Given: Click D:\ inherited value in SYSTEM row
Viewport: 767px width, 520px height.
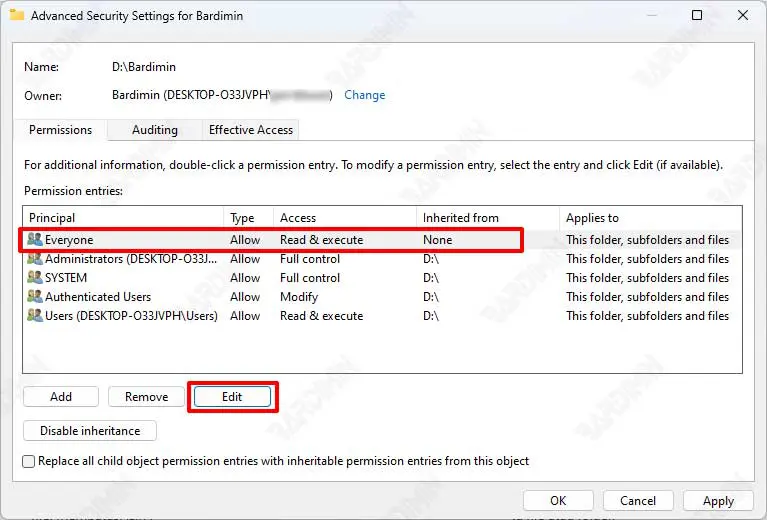Looking at the screenshot, I should click(x=431, y=278).
